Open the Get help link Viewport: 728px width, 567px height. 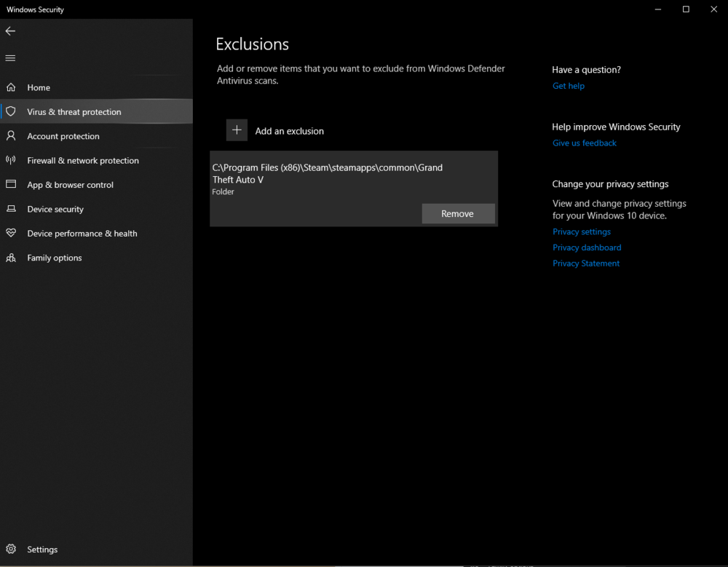[568, 86]
